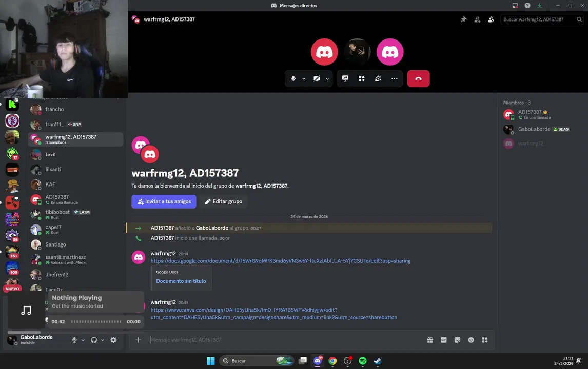Click music note icon in player widget
The width and height of the screenshot is (588, 369).
click(26, 311)
